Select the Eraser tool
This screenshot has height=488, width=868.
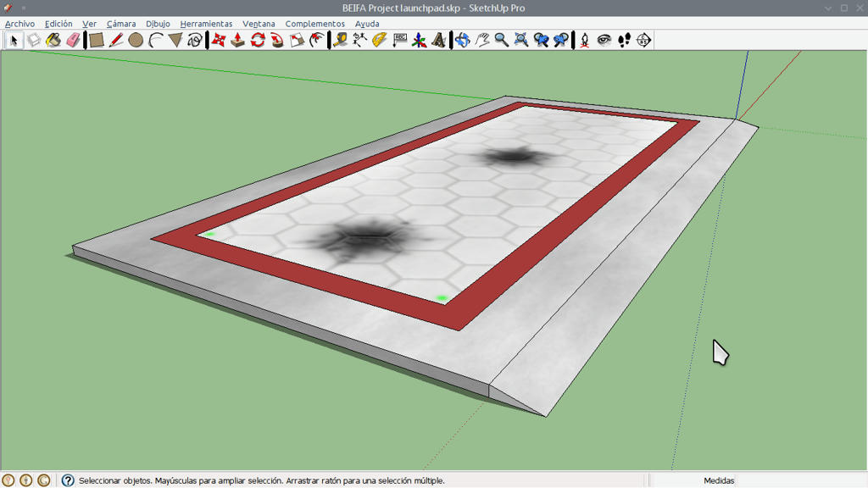73,40
